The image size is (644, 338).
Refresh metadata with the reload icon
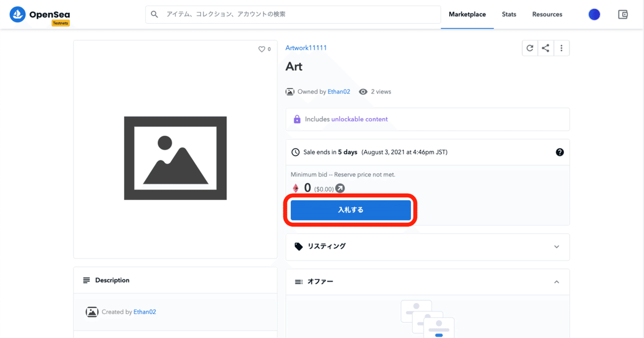tap(530, 48)
